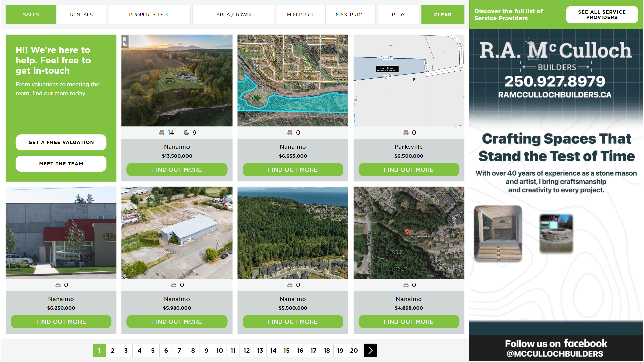Click bed icon on $4,898,000 Nanaimo listing
Viewport: 644px width, 362px height.
tap(406, 285)
